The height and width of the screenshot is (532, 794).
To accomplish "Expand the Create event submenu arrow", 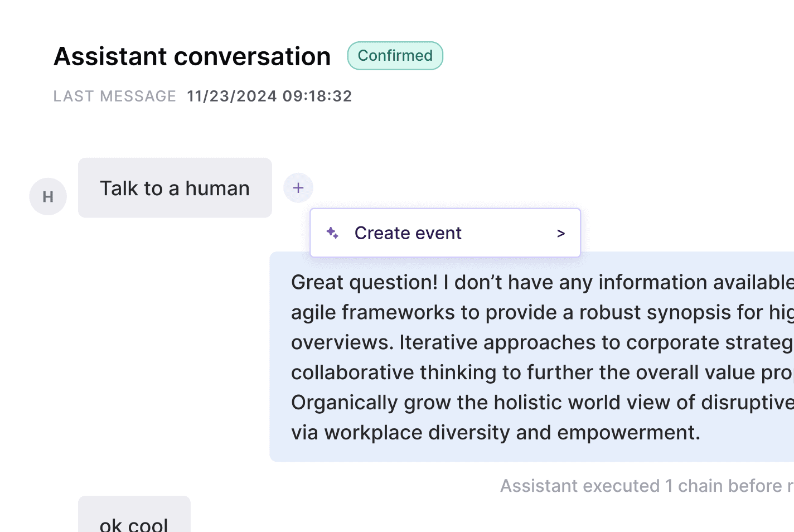I will (561, 234).
